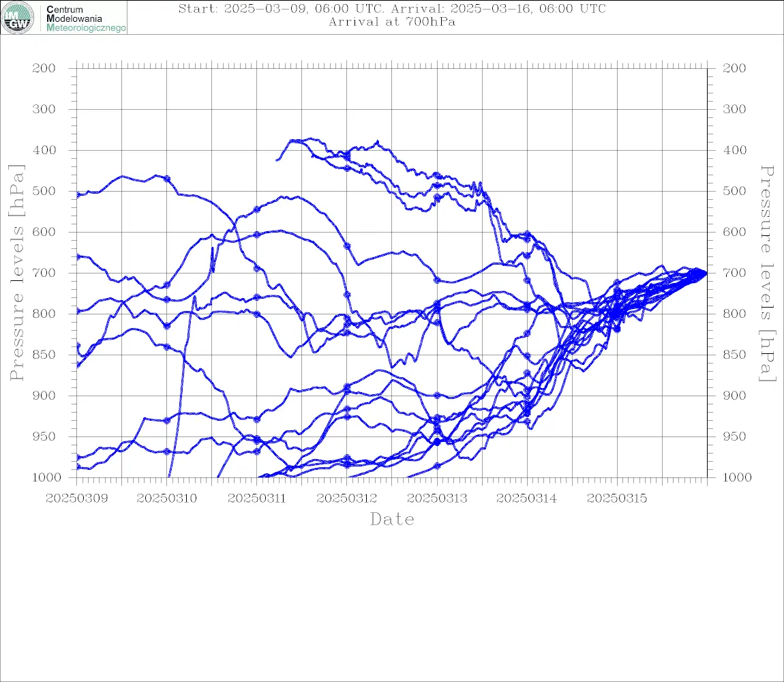The image size is (784, 682).
Task: Click the right axis 900 label
Action: (734, 396)
